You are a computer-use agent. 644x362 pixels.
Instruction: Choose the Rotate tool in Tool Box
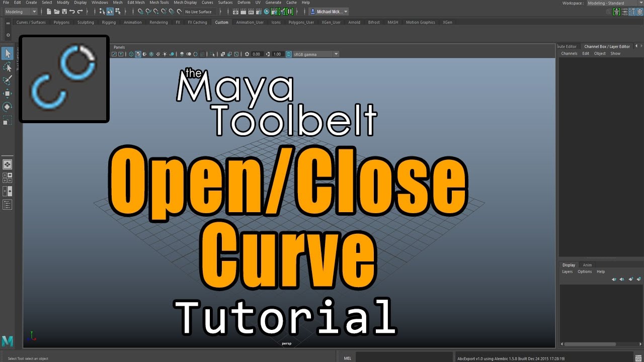(8, 107)
